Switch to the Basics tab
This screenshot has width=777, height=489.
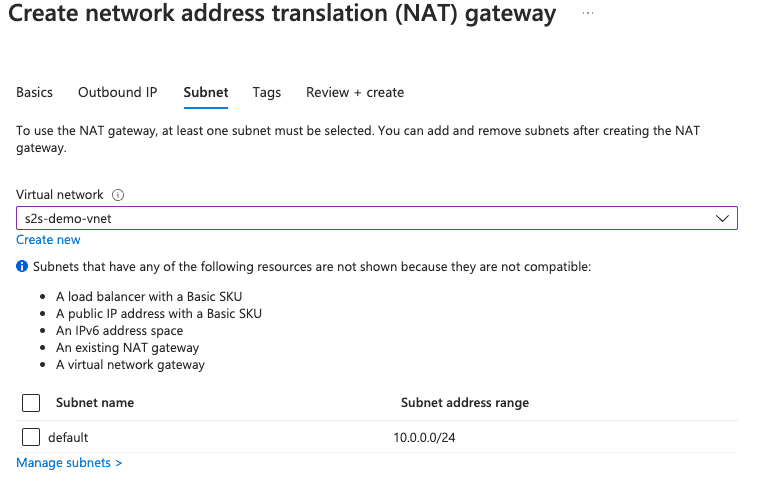35,92
